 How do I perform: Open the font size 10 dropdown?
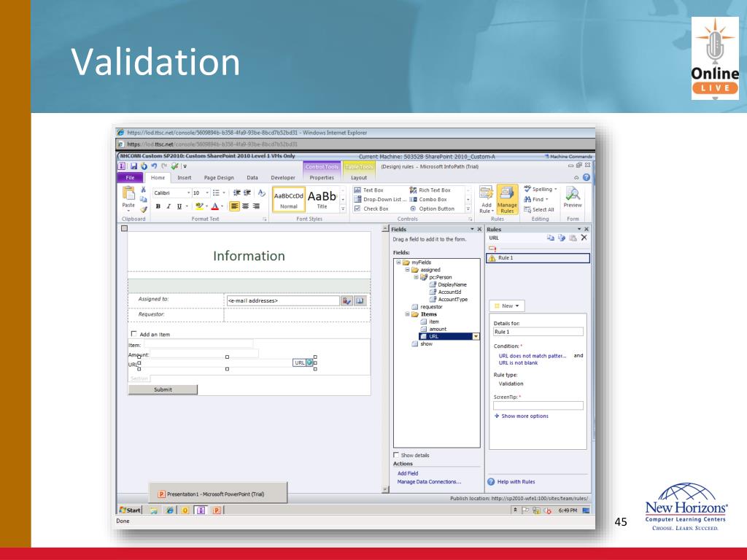(207, 192)
